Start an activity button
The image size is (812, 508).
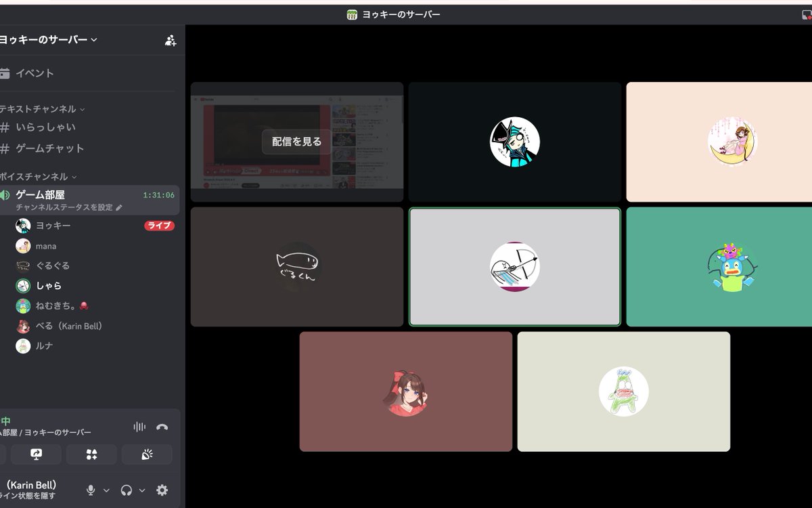coord(91,454)
